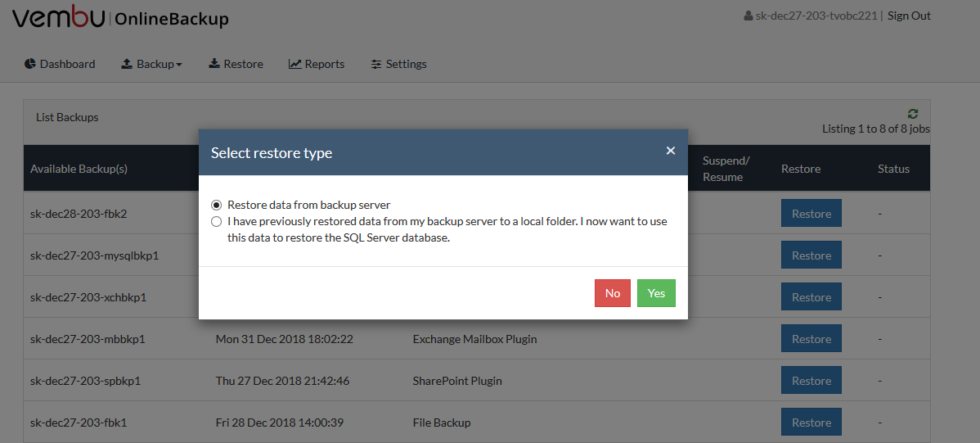Click the green refresh icon in List Backups
Screen dimensions: 980x443
tap(912, 114)
